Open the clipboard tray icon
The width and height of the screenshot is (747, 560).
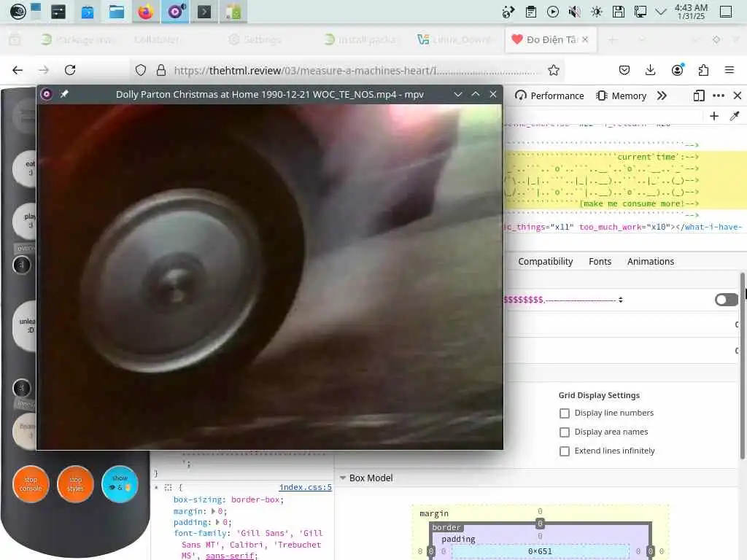[x=531, y=12]
